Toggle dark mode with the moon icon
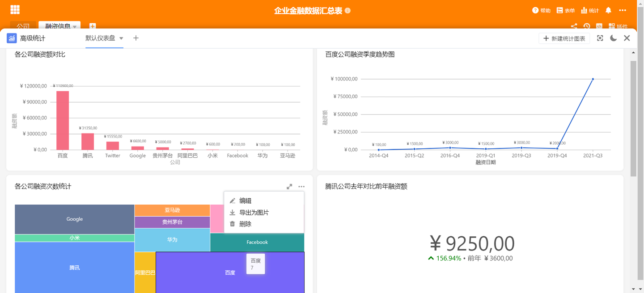Image resolution: width=644 pixels, height=293 pixels. (x=613, y=38)
